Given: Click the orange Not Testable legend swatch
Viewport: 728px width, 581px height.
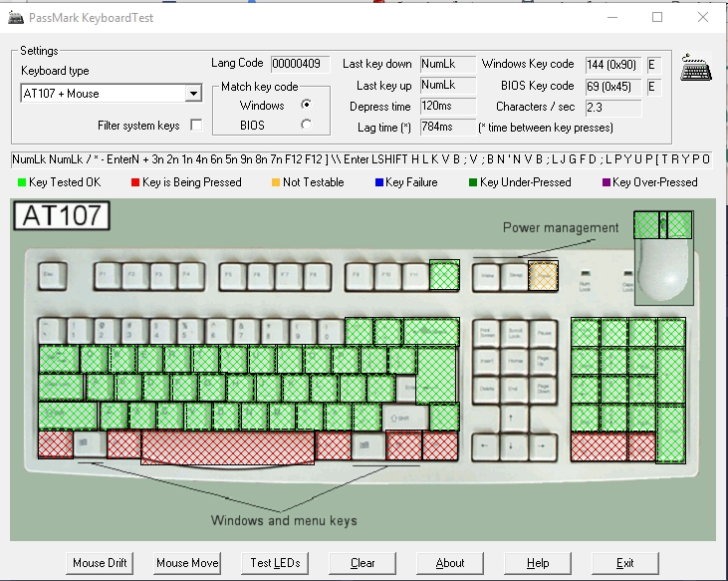Looking at the screenshot, I should pos(276,182).
